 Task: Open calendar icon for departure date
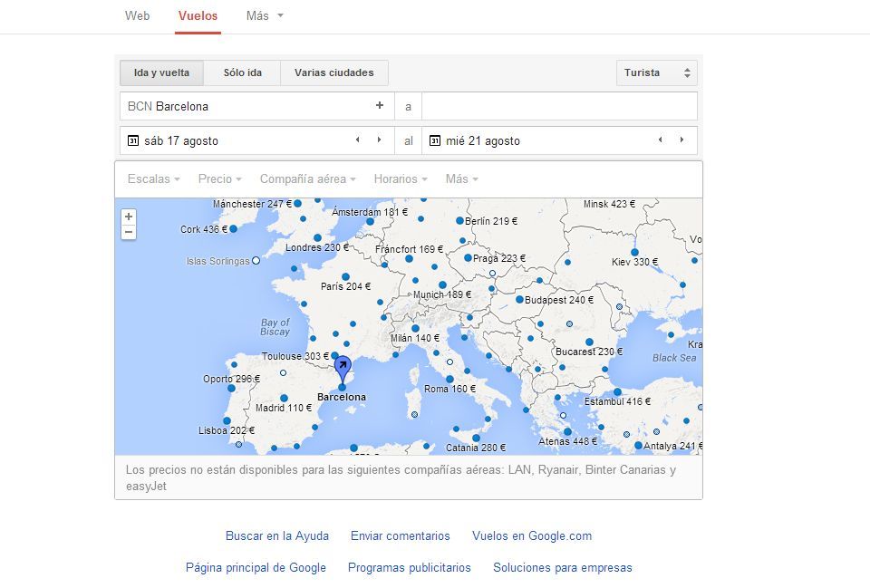click(133, 140)
